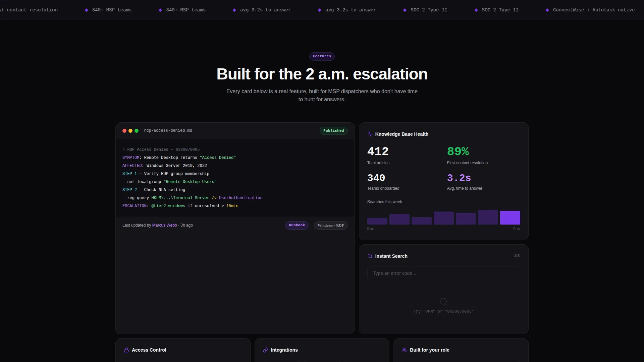The width and height of the screenshot is (644, 362).
Task: Click the Features pill label
Action: pos(322,56)
